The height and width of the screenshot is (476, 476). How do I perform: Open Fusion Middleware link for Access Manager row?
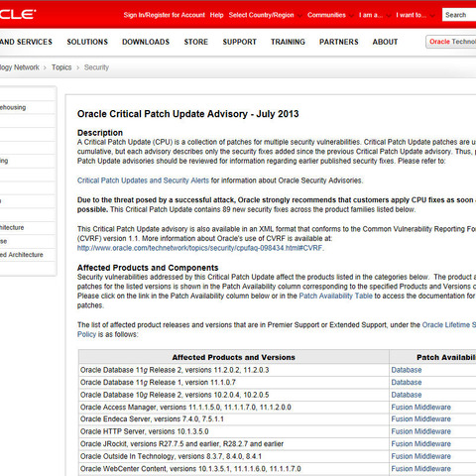421,408
